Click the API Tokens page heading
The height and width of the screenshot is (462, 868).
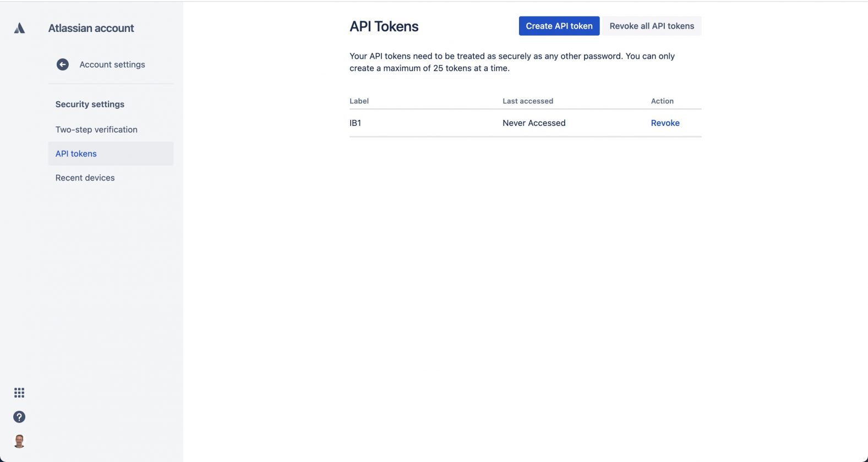point(384,26)
